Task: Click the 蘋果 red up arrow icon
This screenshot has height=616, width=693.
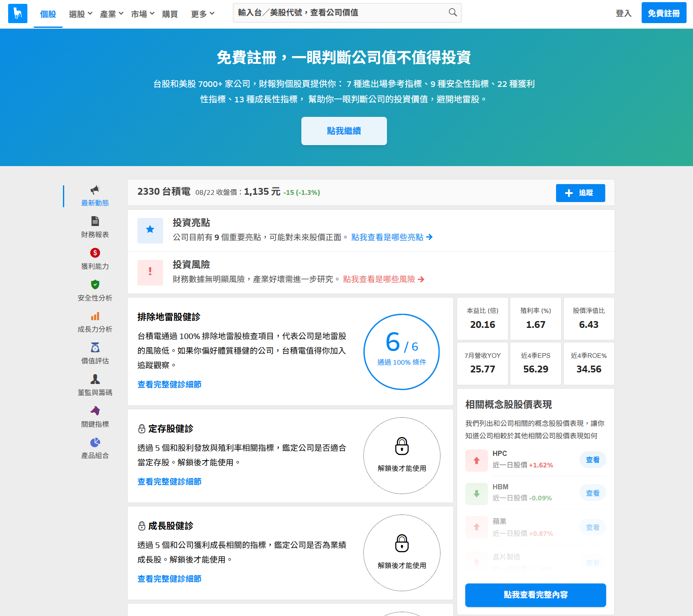Action: (476, 527)
